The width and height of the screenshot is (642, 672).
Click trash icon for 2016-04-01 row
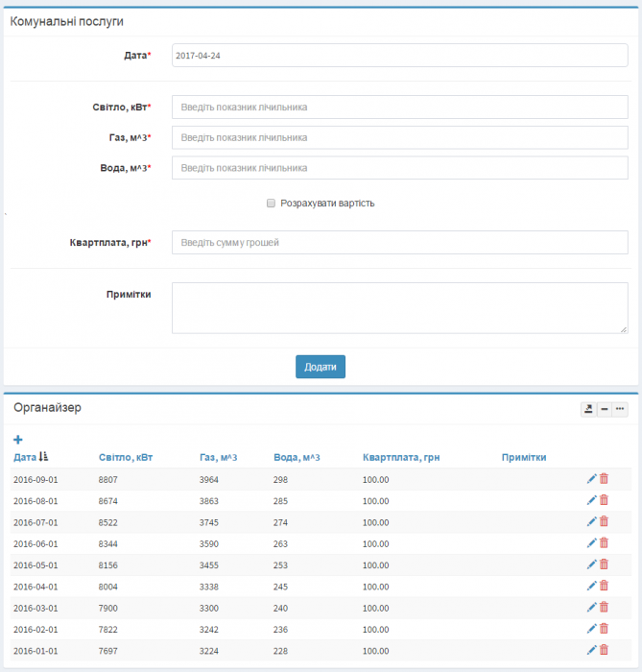[x=605, y=586]
